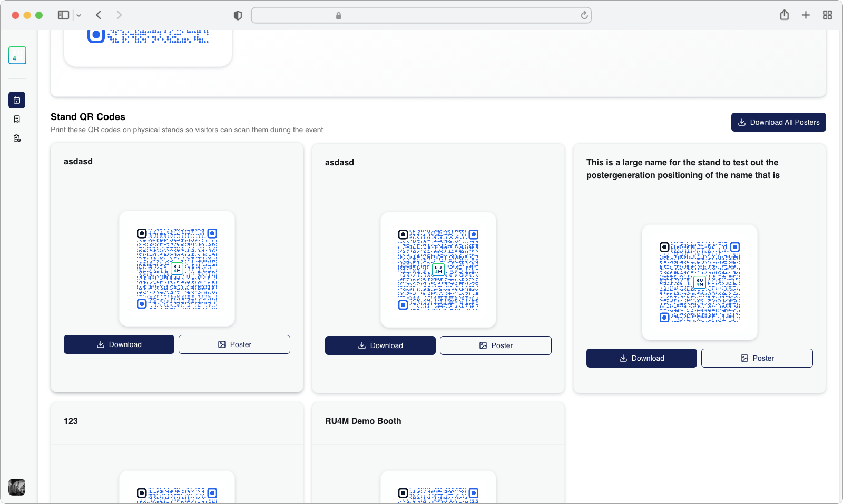Open the user avatar at sidebar bottom

[17, 487]
